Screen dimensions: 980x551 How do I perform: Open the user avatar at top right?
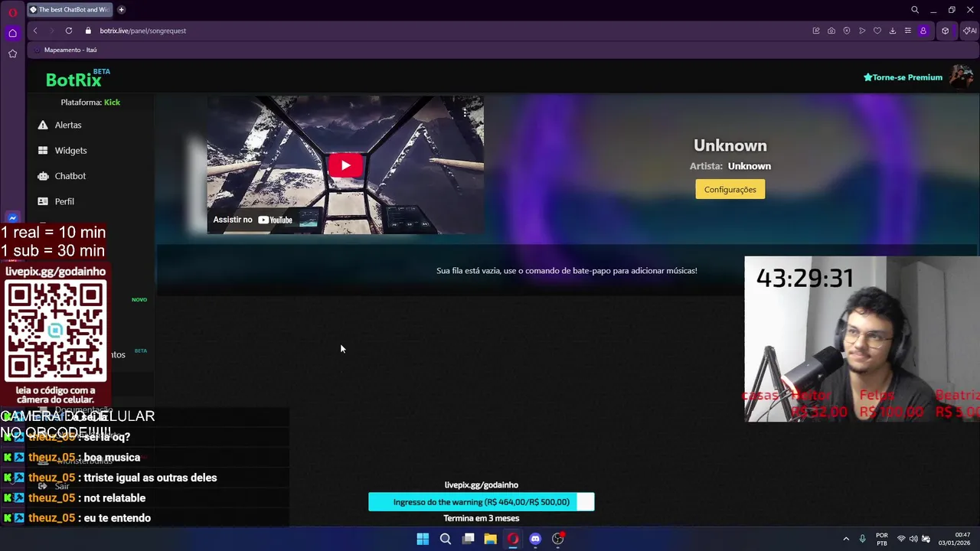(x=961, y=77)
